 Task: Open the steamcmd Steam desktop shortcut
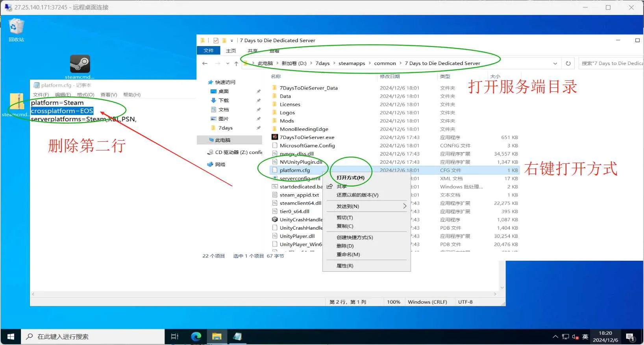click(x=80, y=67)
